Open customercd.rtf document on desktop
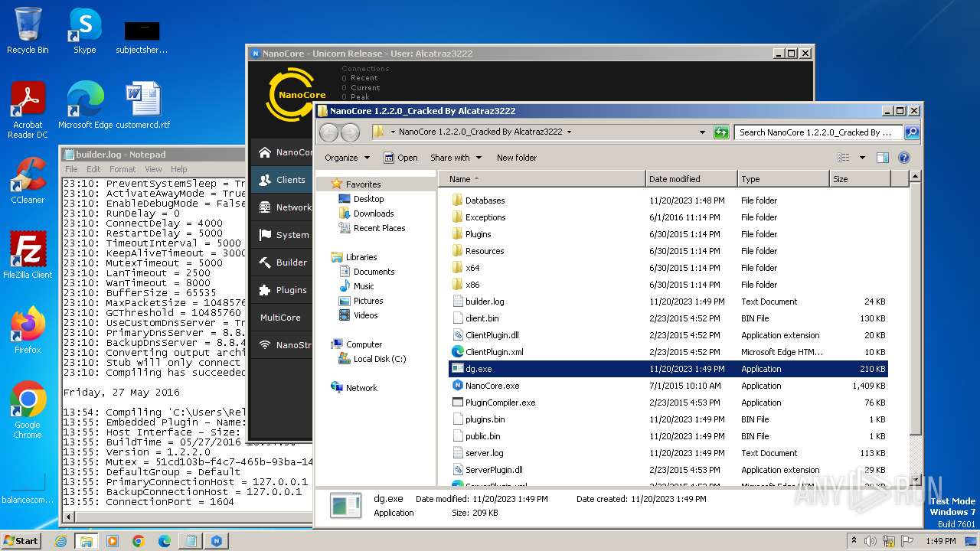The image size is (980, 551). [143, 105]
